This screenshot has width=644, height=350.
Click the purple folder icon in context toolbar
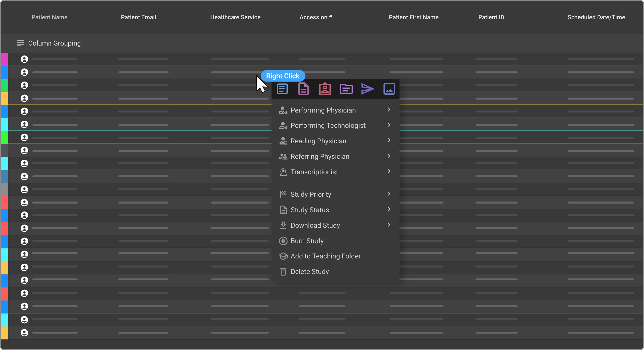(x=346, y=89)
